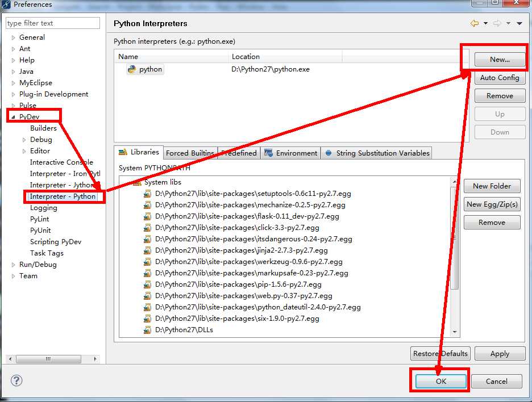
Task: Click the forward navigation arrow icon
Action: (497, 23)
